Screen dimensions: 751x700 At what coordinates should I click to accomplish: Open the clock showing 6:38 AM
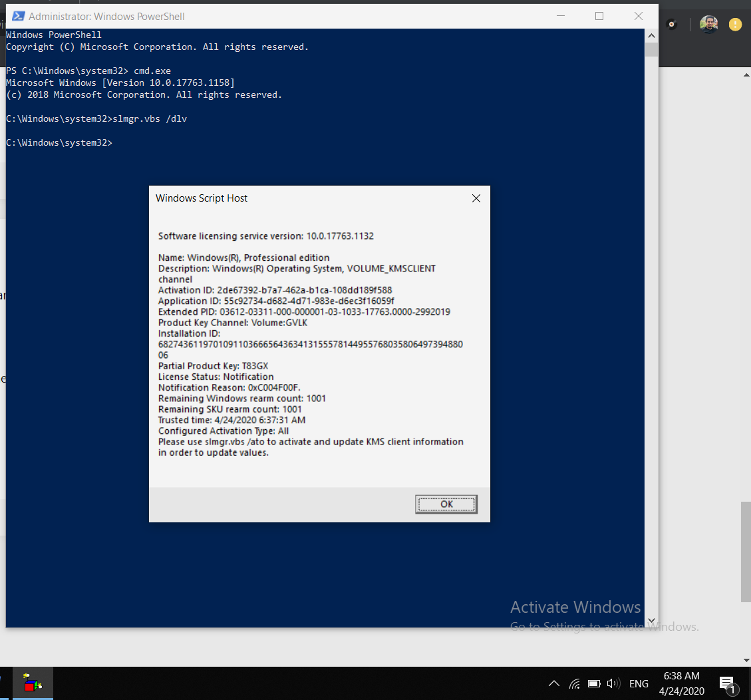[x=682, y=683]
